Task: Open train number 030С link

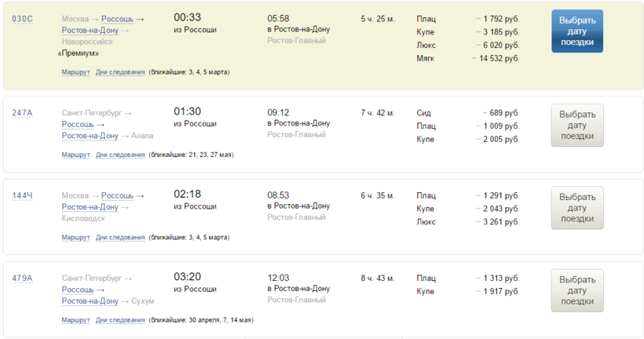Action: pyautogui.click(x=23, y=19)
